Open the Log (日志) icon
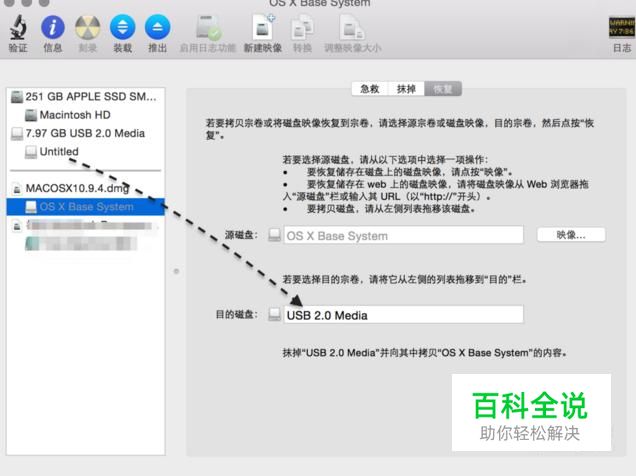This screenshot has height=476, width=636. coord(622,28)
